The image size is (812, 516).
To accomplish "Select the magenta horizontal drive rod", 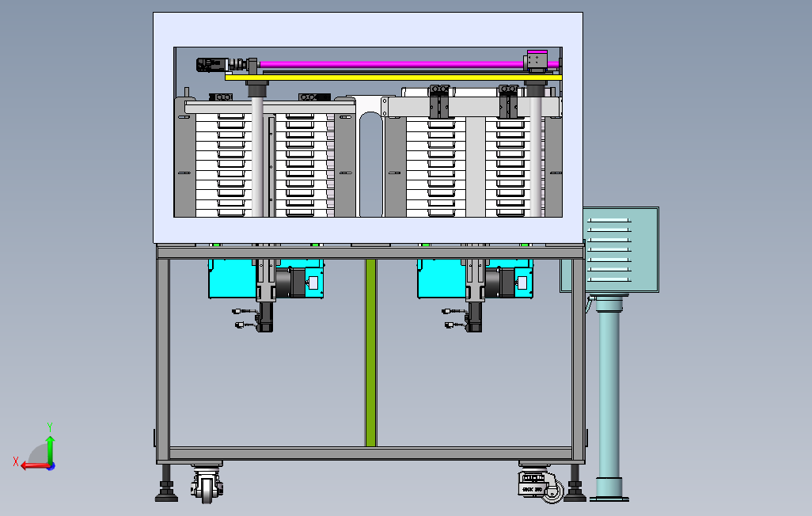I will (x=392, y=65).
